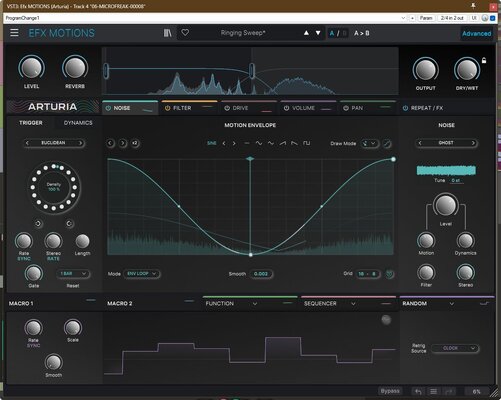Toggle the FILTER module power button
Screen dimensions: 501x400
click(x=167, y=108)
